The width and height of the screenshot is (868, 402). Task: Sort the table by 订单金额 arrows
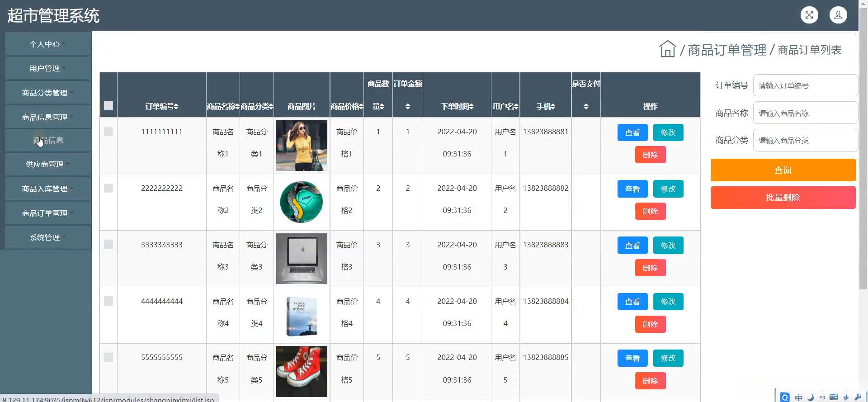click(x=408, y=107)
